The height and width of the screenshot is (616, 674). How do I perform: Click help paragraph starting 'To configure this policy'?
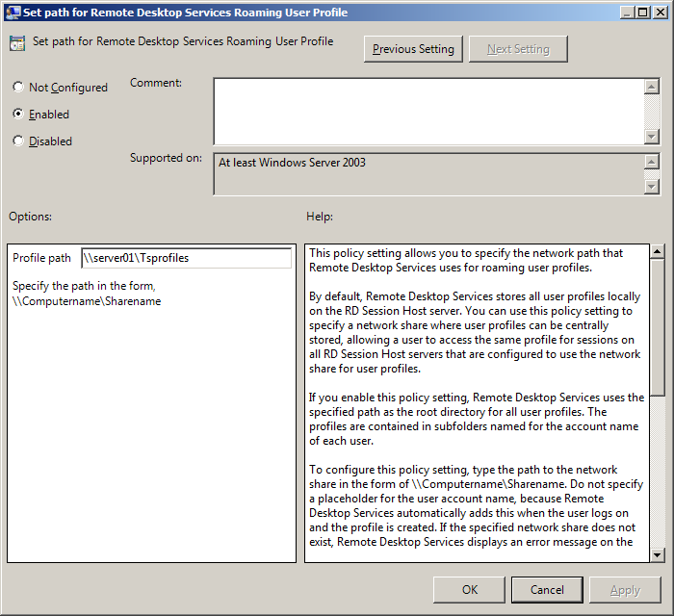(x=476, y=505)
